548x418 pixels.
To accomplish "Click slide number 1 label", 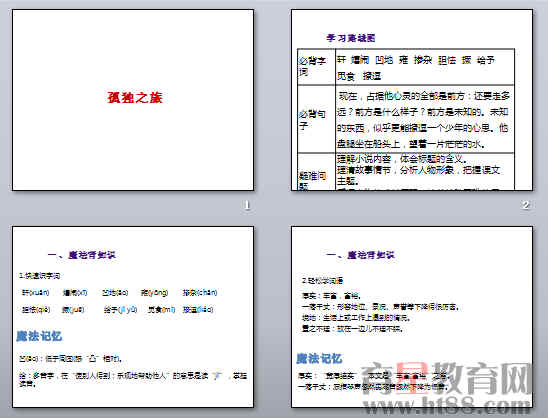I will tap(247, 205).
